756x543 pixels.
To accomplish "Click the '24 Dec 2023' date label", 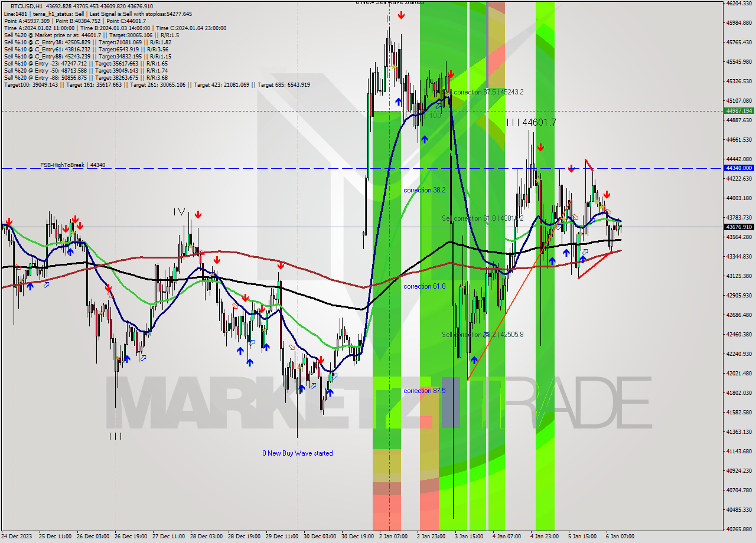I will click(x=18, y=537).
